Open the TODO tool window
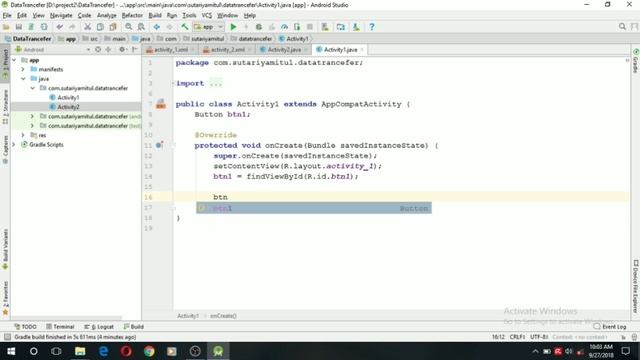This screenshot has height=360, width=640. [x=25, y=327]
